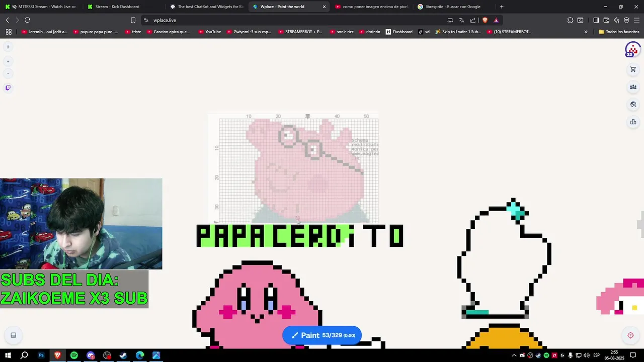Expand hidden bookmarks chevron
Viewport: 644px width, 362px height.
pos(586,32)
